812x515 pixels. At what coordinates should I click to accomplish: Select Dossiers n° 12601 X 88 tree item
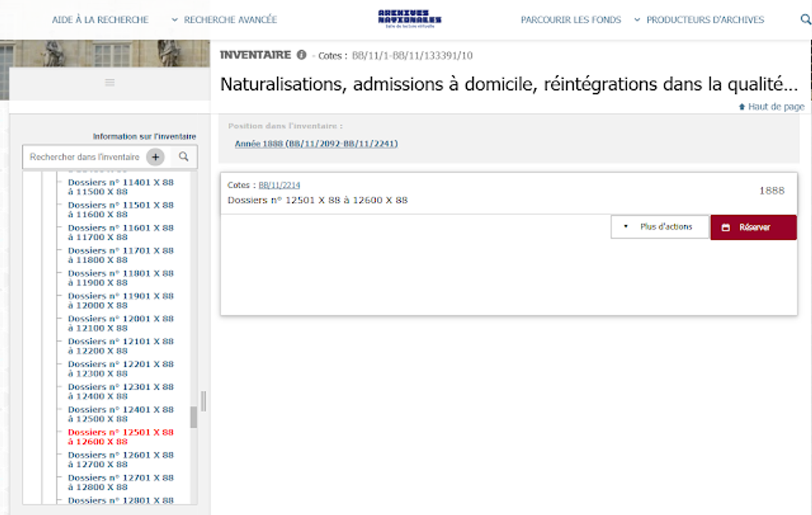[121, 460]
